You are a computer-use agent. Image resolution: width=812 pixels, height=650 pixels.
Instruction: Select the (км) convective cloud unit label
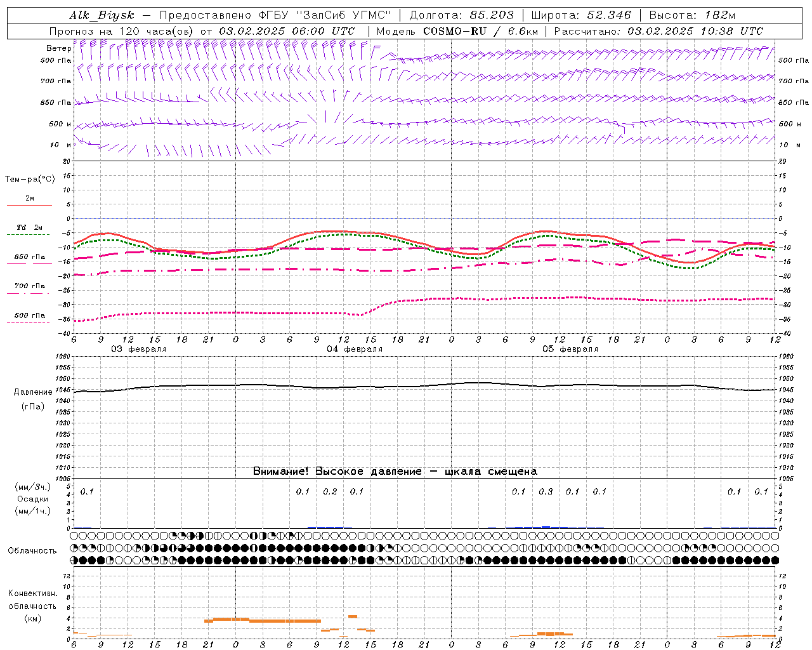(x=32, y=618)
